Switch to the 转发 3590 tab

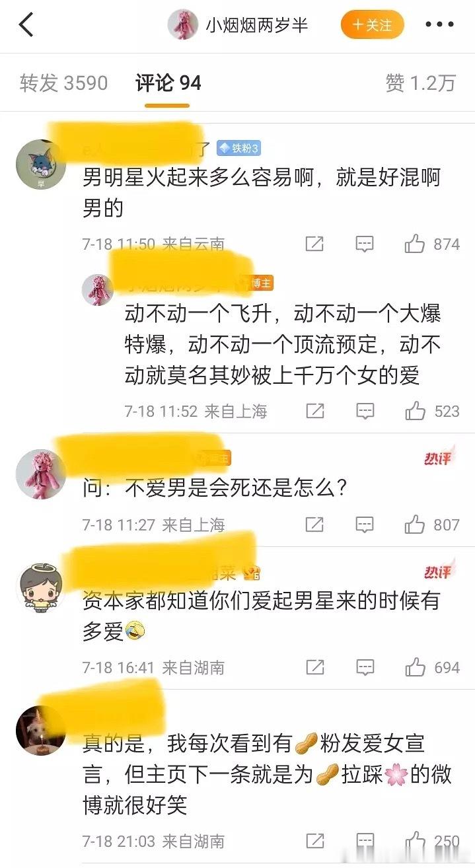click(63, 83)
